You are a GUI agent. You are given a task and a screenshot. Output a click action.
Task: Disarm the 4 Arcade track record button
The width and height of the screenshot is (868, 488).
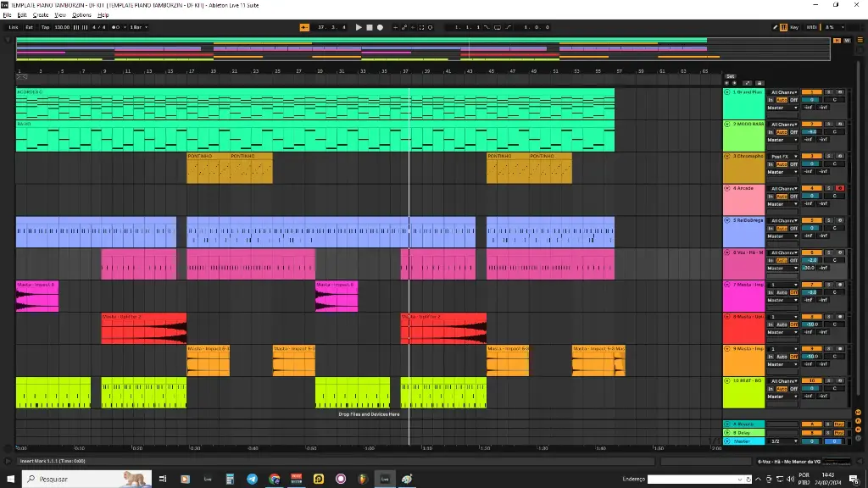pos(840,189)
